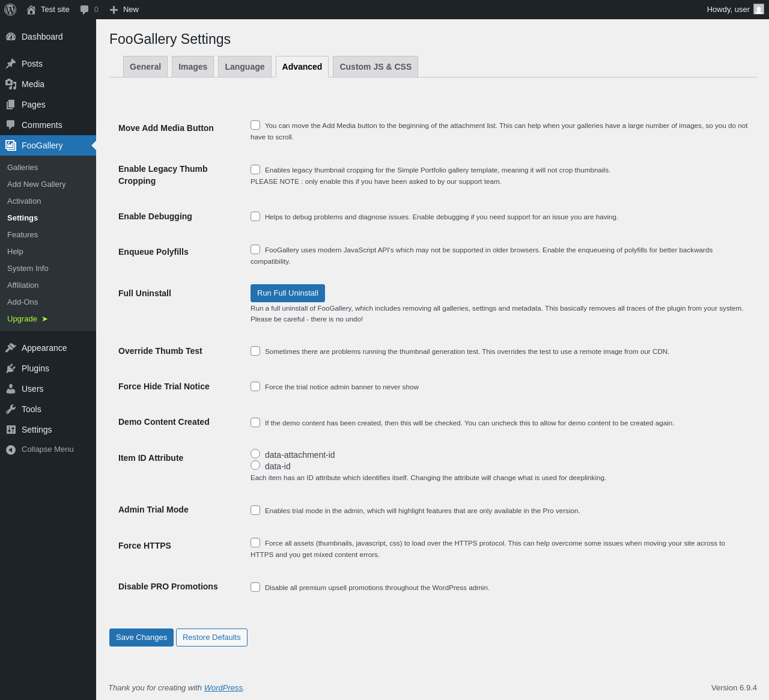Image resolution: width=769 pixels, height=700 pixels.
Task: Tick the Override Thumb Test checkbox
Action: [x=255, y=351]
